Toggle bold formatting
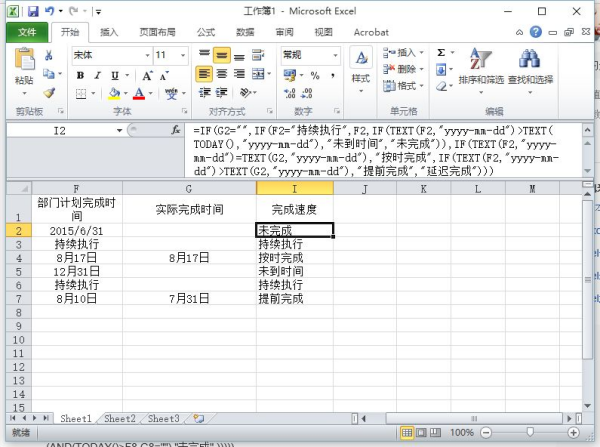This screenshot has height=447, width=600. [79, 75]
